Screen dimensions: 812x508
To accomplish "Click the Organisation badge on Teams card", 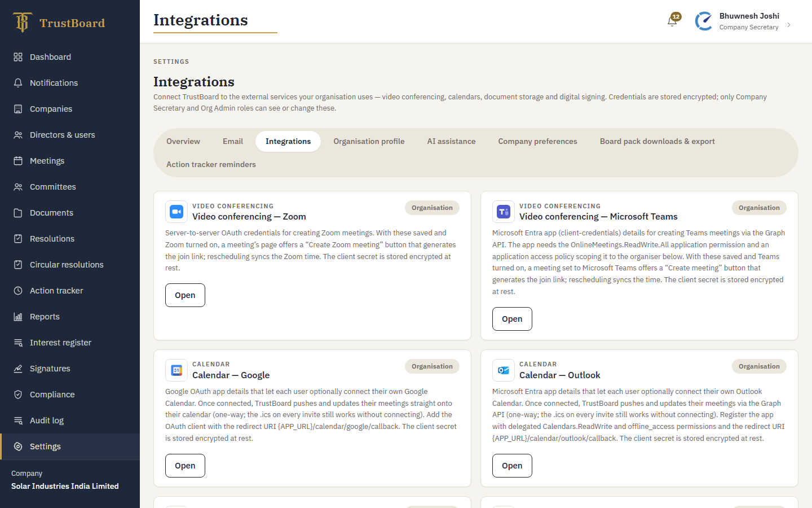I will click(x=759, y=208).
